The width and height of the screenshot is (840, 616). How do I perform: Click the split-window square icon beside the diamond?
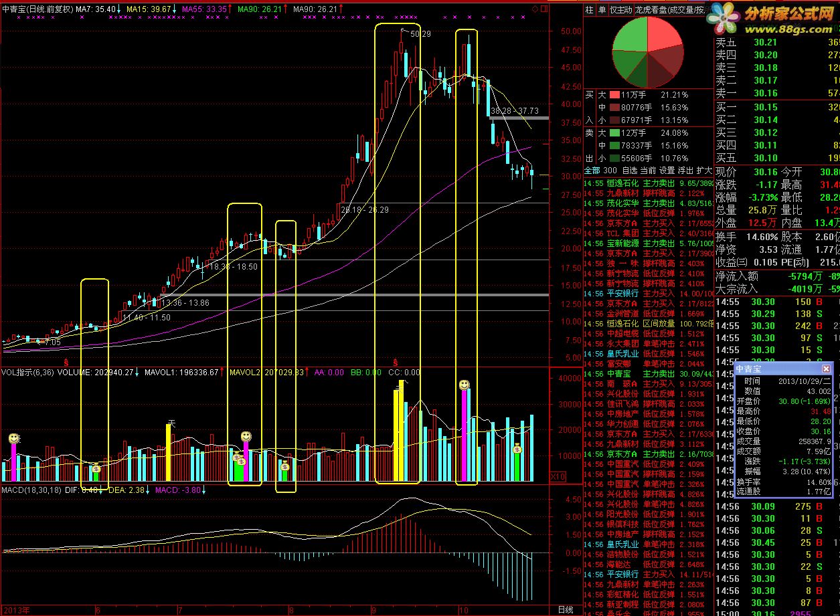(543, 9)
